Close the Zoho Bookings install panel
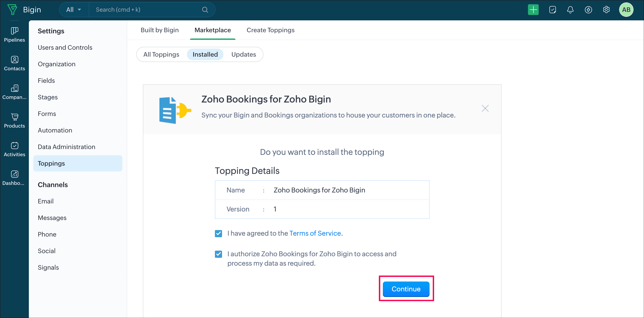This screenshot has height=318, width=644. tap(485, 108)
